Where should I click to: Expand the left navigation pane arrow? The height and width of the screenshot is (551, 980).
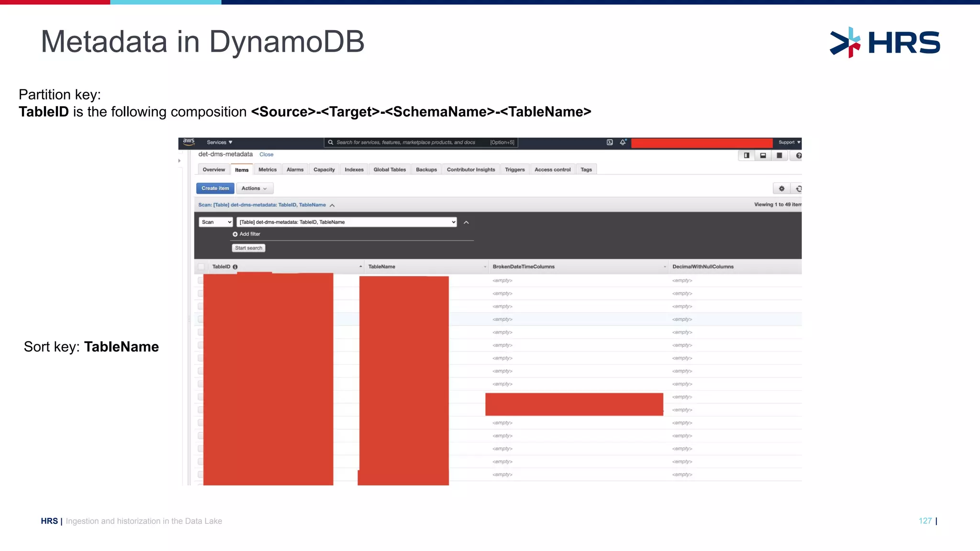pyautogui.click(x=179, y=161)
